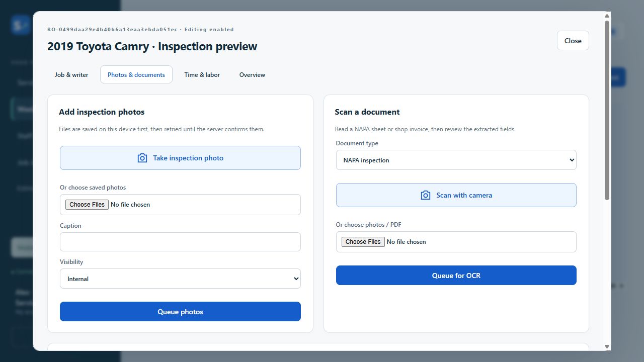Open the Time & labor tab
Screen dimensions: 644x362
pos(202,74)
